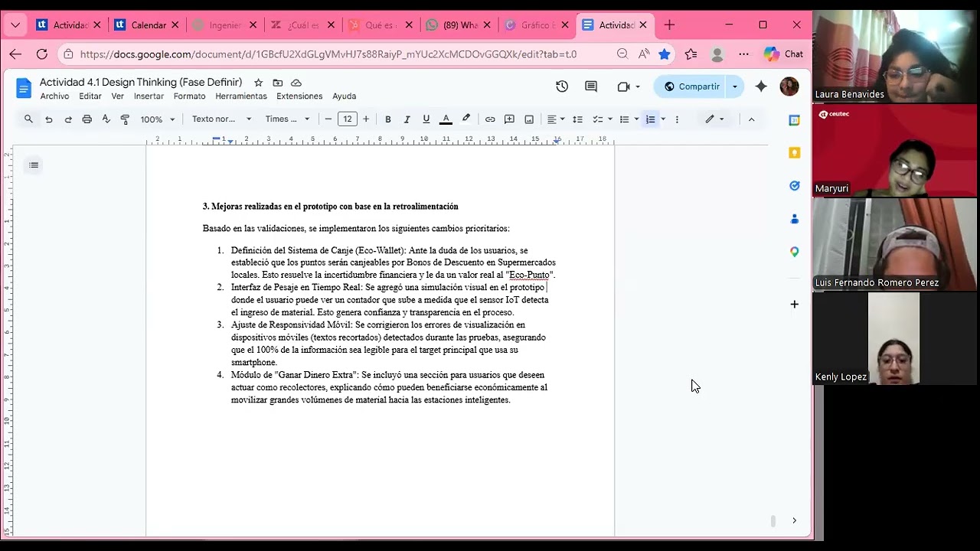Open the Editar menu
Image resolution: width=980 pixels, height=551 pixels.
[x=90, y=96]
